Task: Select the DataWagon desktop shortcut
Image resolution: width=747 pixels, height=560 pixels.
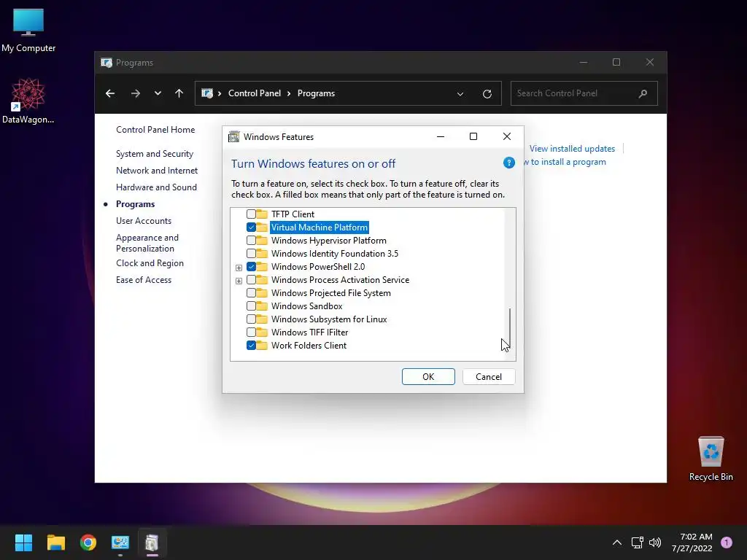Action: 28,101
